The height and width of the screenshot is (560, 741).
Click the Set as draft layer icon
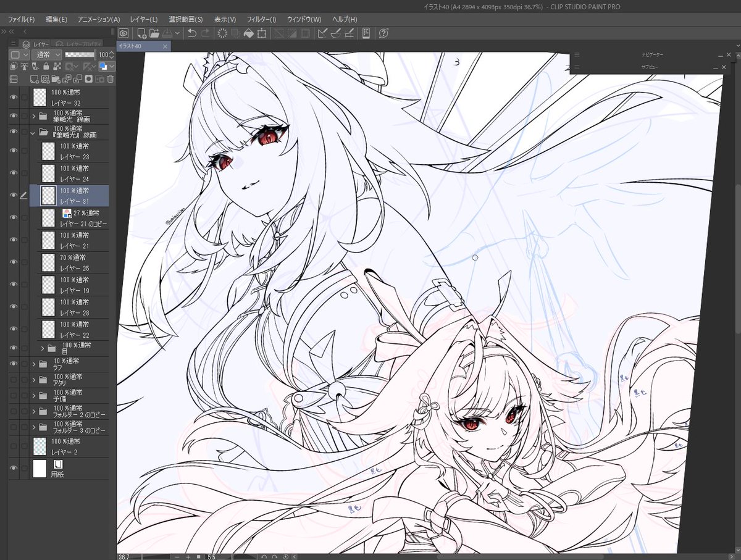(35, 67)
